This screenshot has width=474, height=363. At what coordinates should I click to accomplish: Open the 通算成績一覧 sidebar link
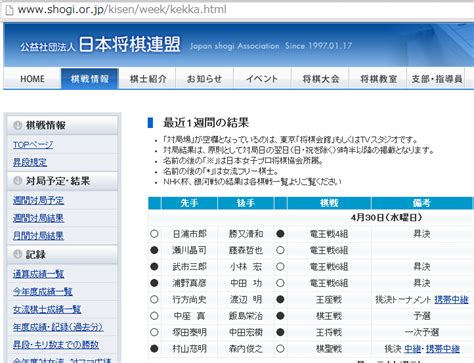(38, 274)
